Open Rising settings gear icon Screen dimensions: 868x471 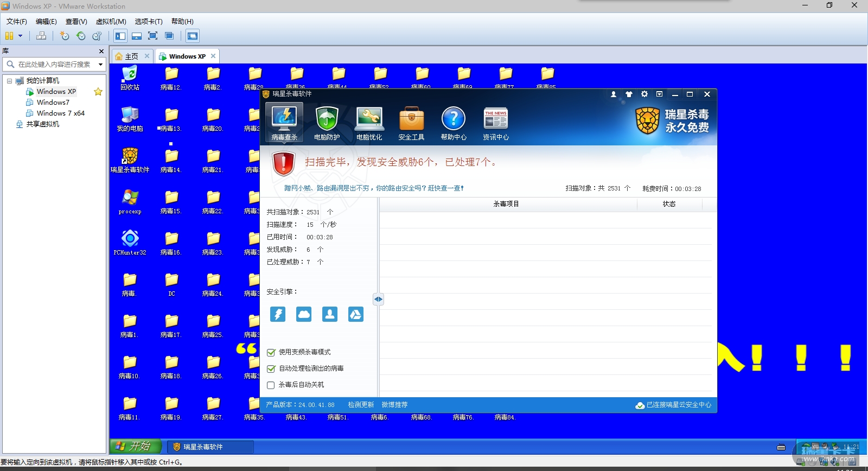644,94
